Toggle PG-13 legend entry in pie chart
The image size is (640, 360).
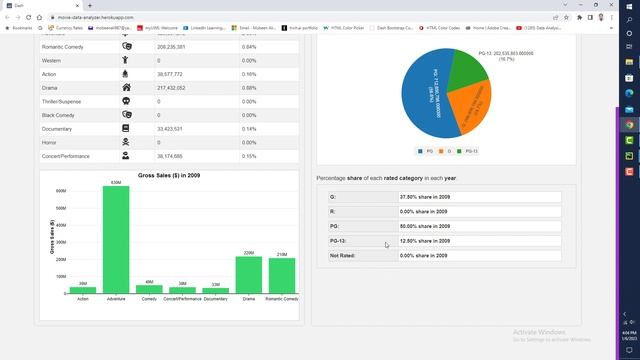467,151
